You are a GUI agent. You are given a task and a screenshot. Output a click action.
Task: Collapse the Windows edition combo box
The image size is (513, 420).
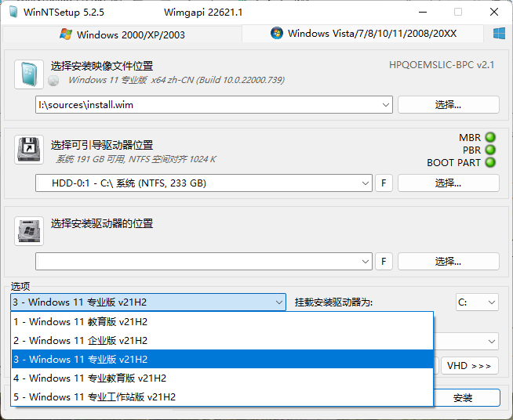pyautogui.click(x=278, y=302)
